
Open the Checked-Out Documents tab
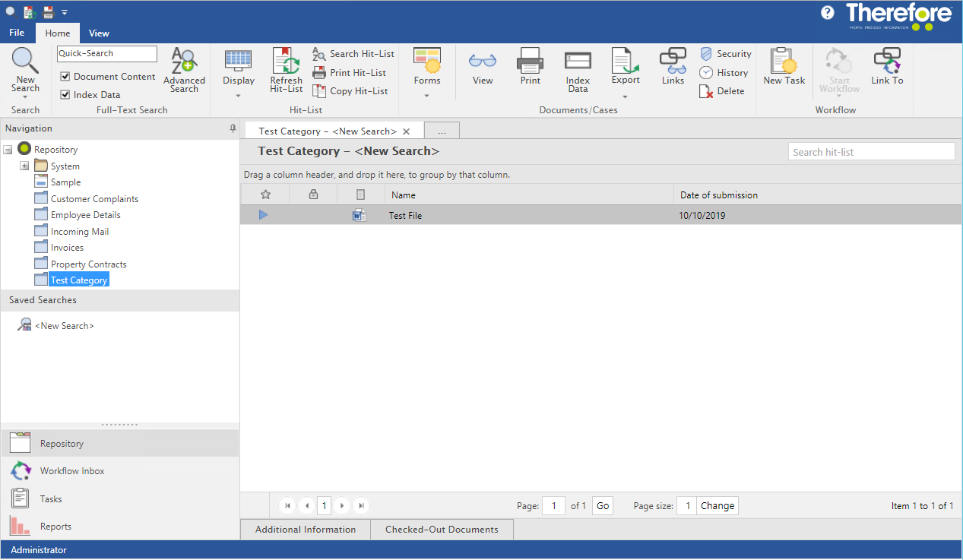tap(442, 529)
